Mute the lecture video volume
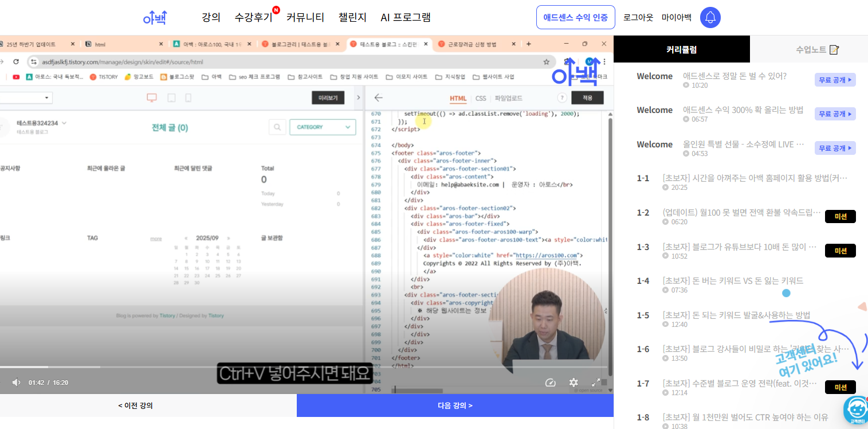This screenshot has width=868, height=429. (x=16, y=383)
